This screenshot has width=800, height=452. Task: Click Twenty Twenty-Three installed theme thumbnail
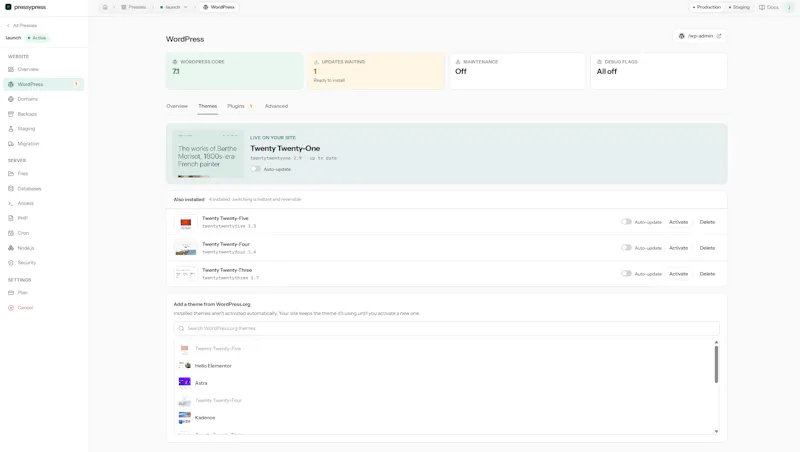pyautogui.click(x=185, y=274)
